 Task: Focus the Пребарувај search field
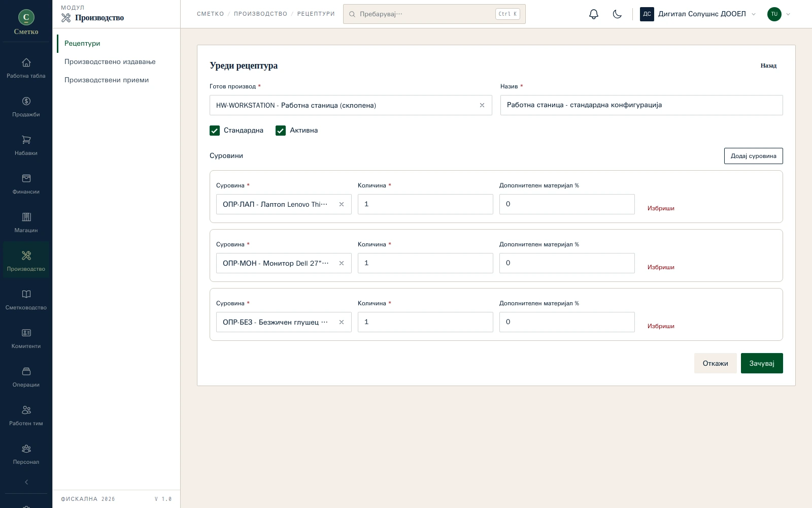coord(434,14)
